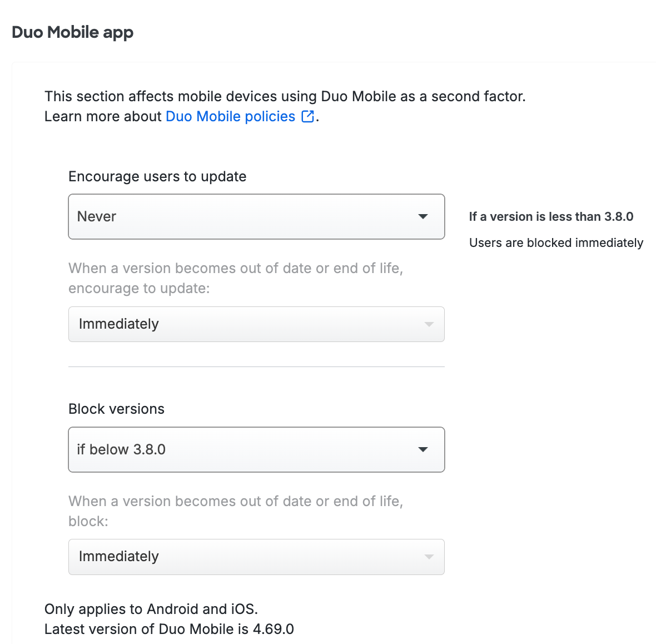Select the Immediately box under 'block:'

pyautogui.click(x=256, y=557)
